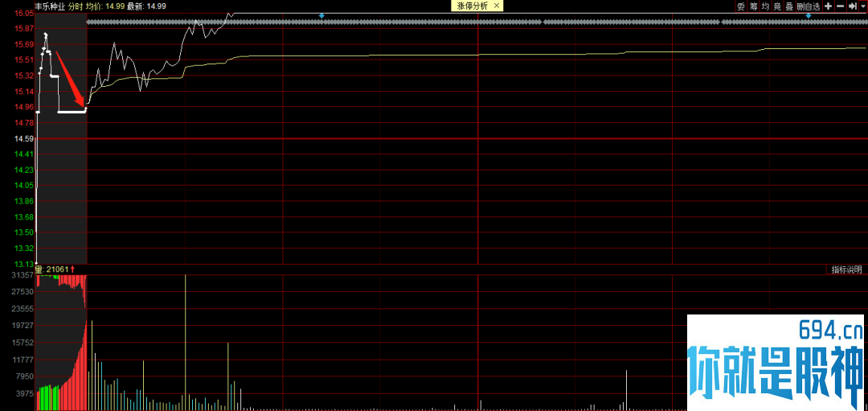Viewport: 868px width, 411px height.
Task: Click the 14.59 previous close axis label
Action: 26,138
